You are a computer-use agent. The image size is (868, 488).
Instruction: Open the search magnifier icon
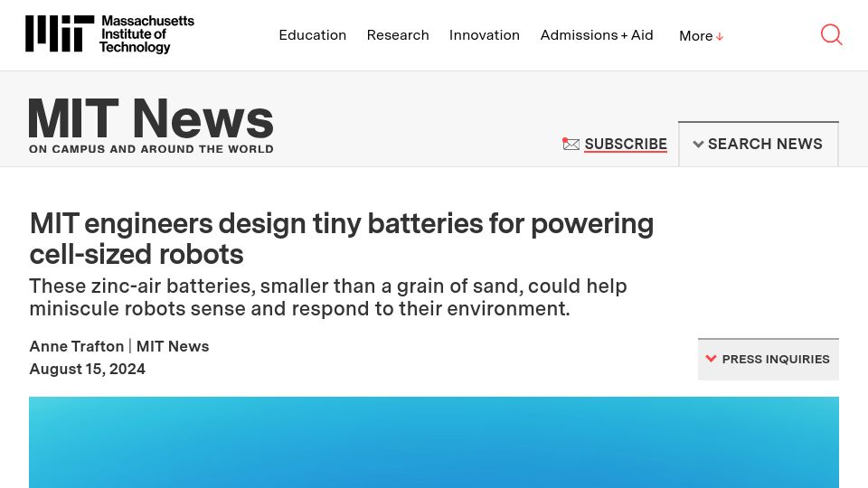[832, 34]
